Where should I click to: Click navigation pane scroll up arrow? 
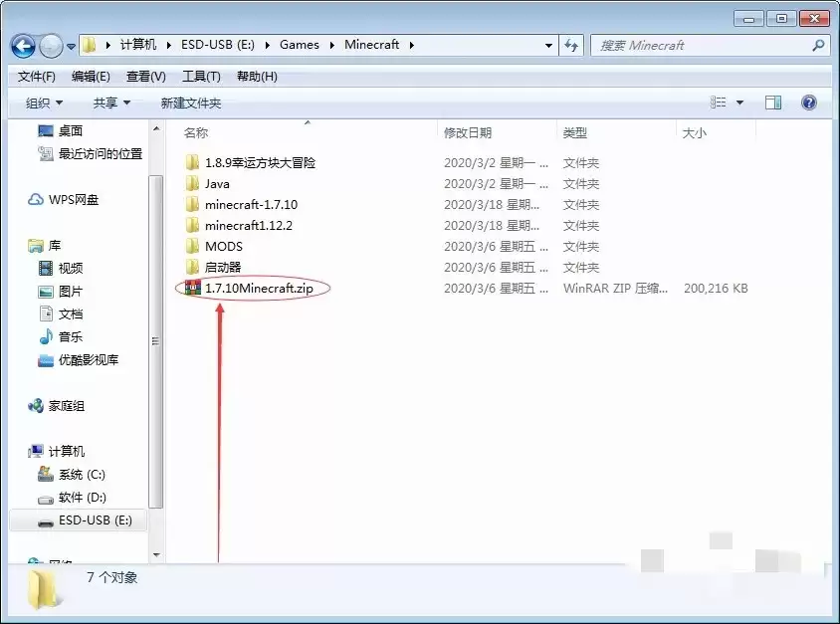pyautogui.click(x=156, y=128)
